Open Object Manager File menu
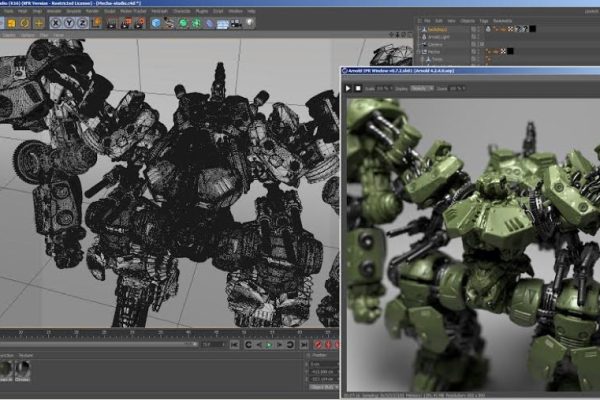This screenshot has height=400, width=600. [427, 21]
